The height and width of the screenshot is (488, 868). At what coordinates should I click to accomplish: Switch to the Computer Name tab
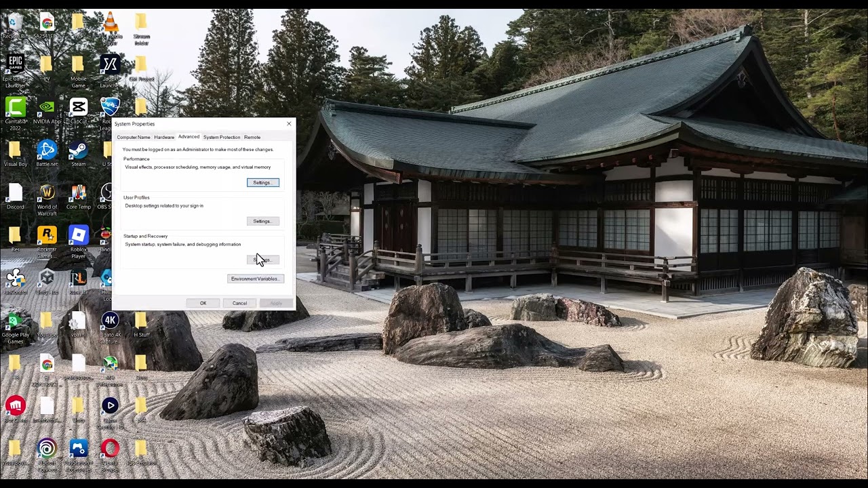coord(134,138)
